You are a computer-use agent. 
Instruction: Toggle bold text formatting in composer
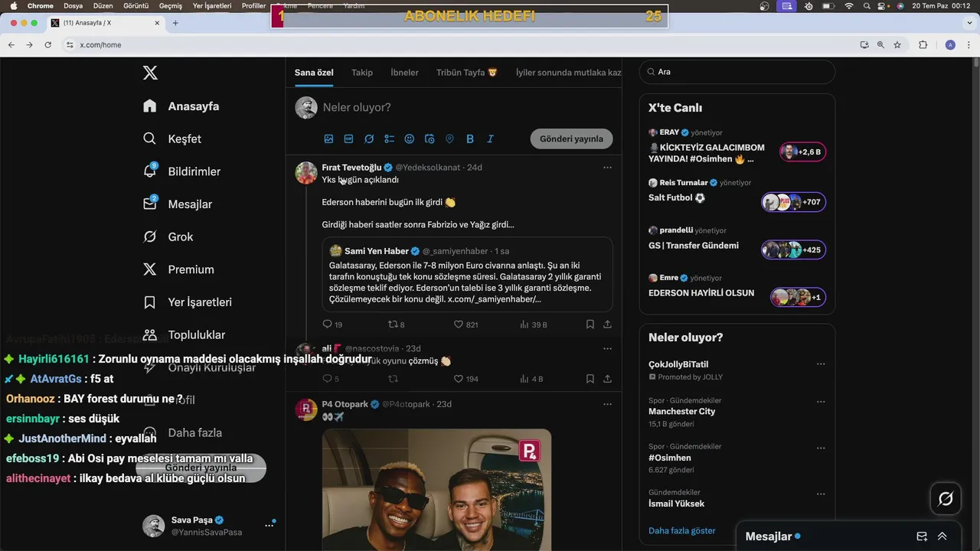point(470,139)
